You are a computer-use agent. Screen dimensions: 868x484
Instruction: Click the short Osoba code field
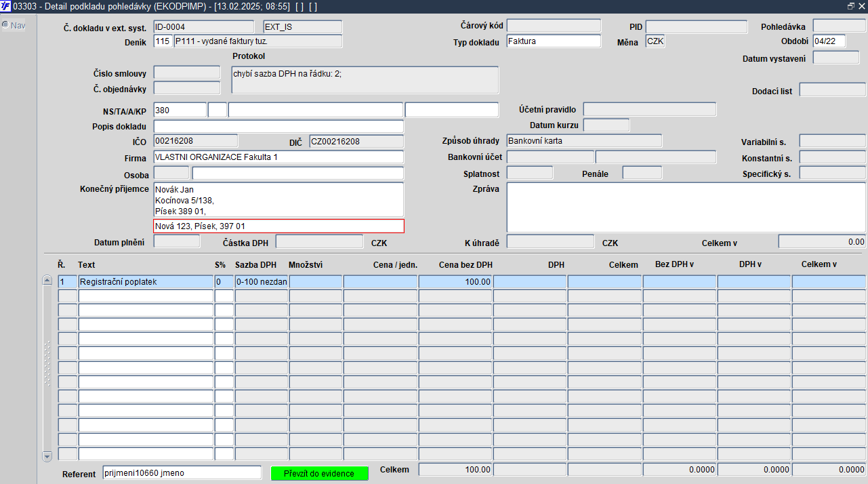[171, 173]
